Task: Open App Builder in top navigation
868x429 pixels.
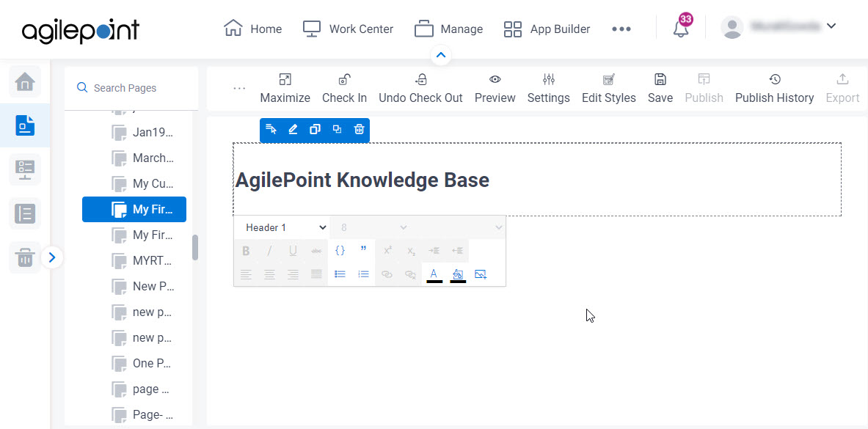Action: coord(547,29)
